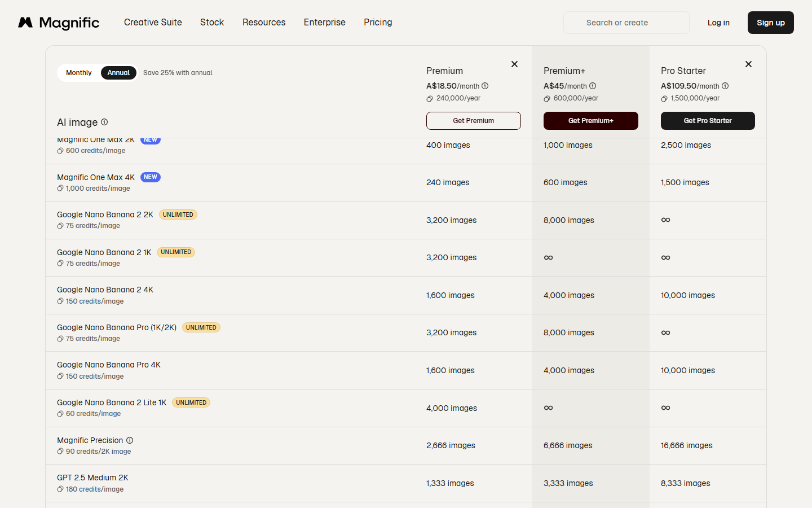Click the Log in link

(x=718, y=23)
